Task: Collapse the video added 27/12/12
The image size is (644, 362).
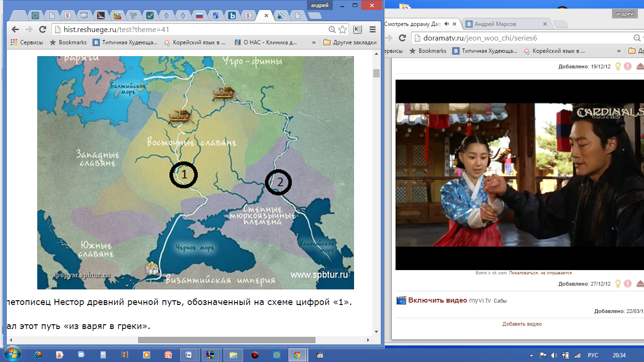Action: tap(640, 284)
